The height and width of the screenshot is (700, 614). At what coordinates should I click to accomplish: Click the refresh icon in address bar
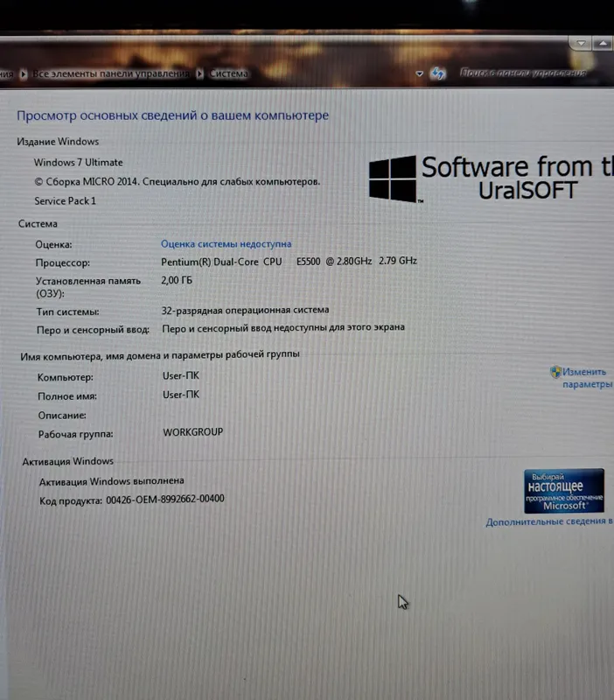click(x=437, y=73)
